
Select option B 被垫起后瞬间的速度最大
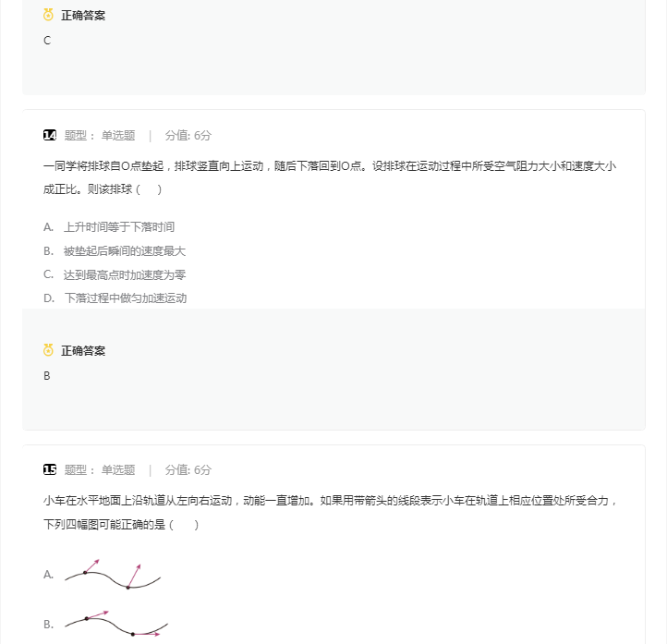click(x=125, y=250)
